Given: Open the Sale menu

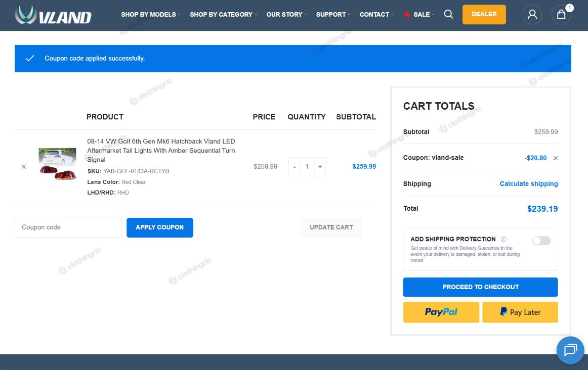Looking at the screenshot, I should (424, 14).
